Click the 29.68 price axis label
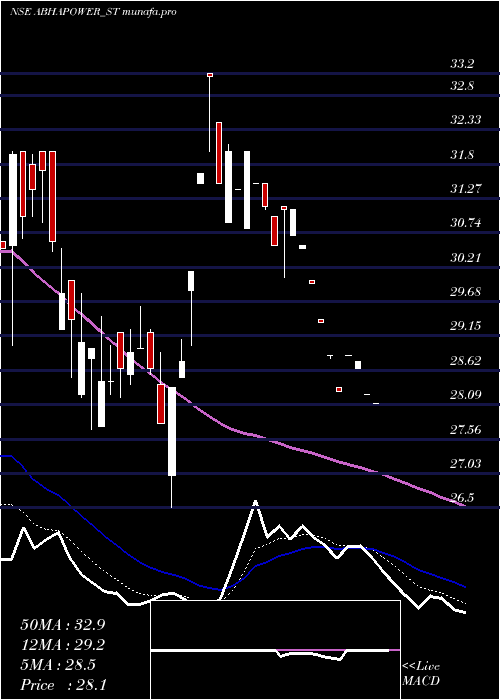Image resolution: width=500 pixels, height=700 pixels. [x=466, y=292]
